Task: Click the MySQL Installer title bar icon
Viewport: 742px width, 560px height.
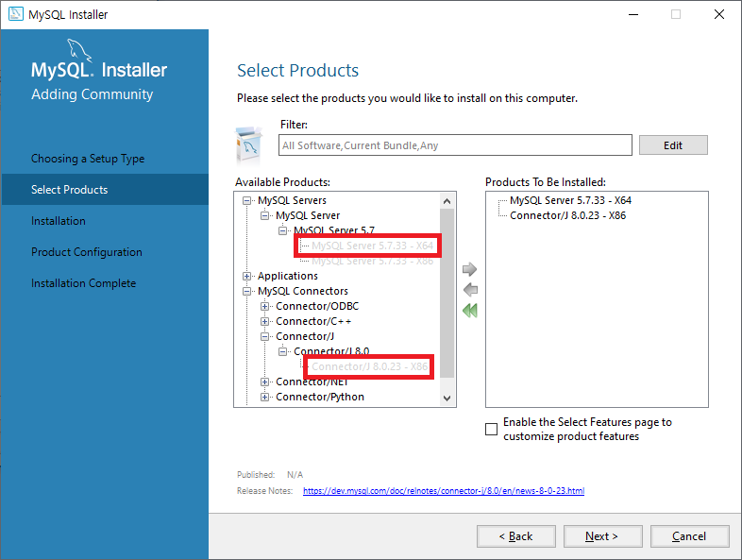Action: [x=16, y=14]
